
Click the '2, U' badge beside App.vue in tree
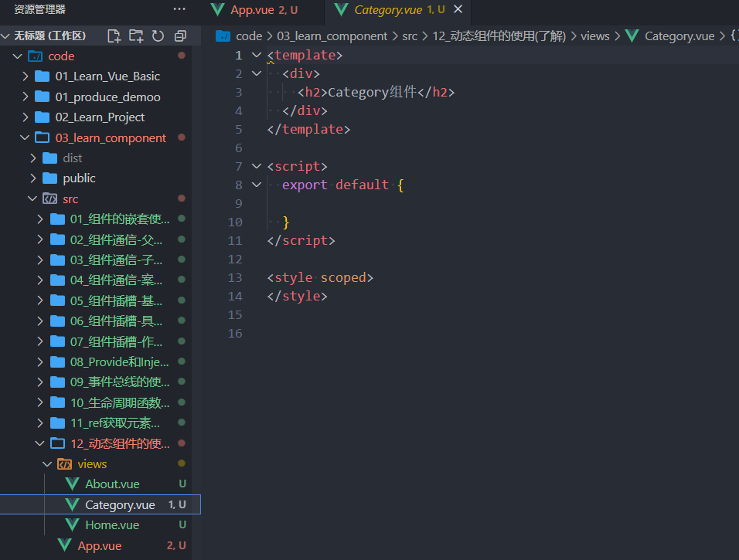pyautogui.click(x=176, y=545)
